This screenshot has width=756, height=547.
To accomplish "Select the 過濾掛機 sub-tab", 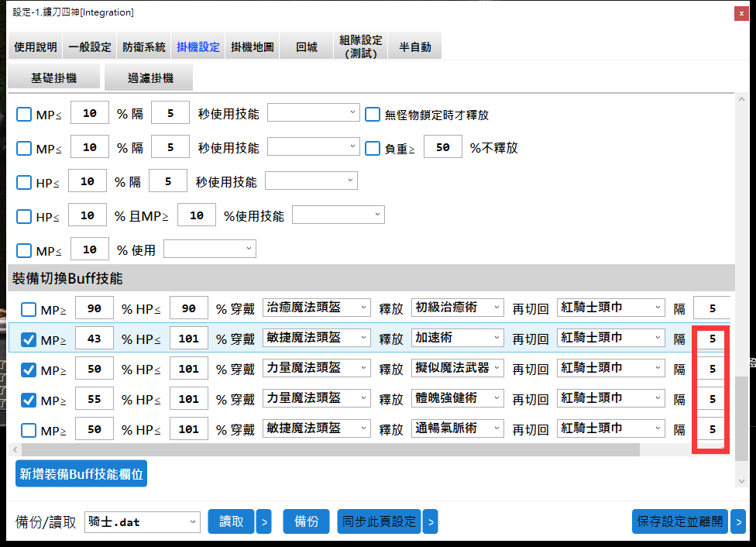I will (x=149, y=77).
